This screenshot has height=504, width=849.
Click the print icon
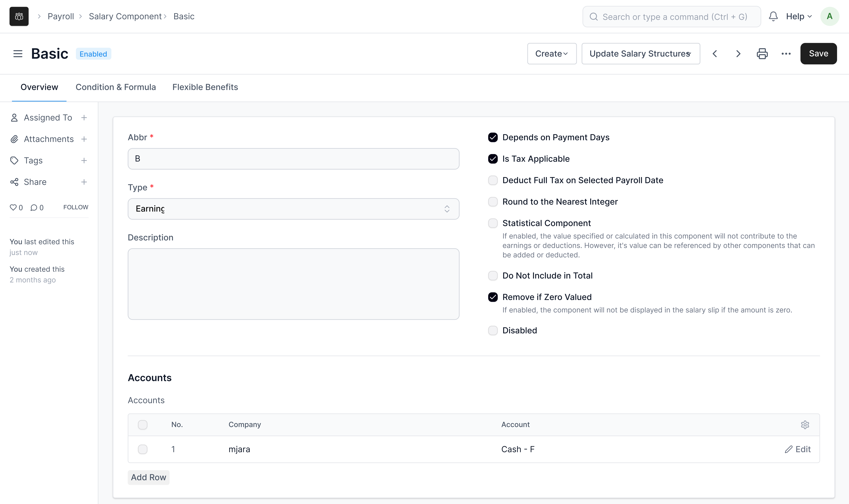762,54
